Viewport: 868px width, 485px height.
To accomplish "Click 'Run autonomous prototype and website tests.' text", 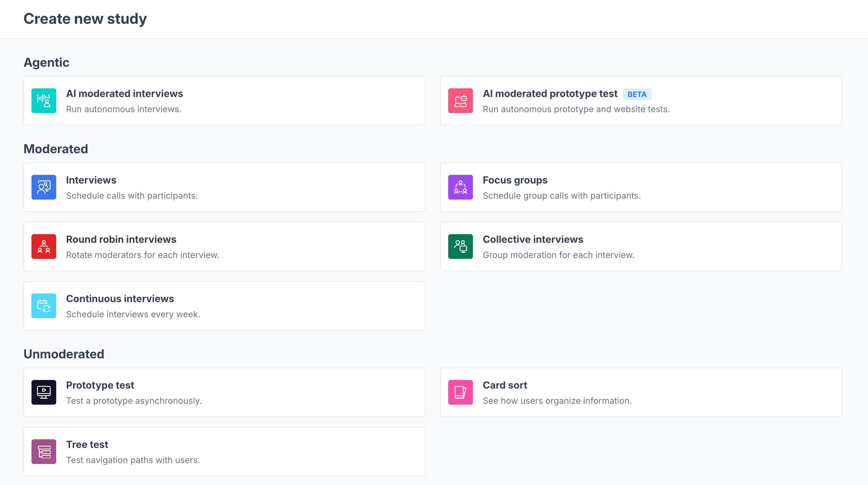I will (x=576, y=109).
